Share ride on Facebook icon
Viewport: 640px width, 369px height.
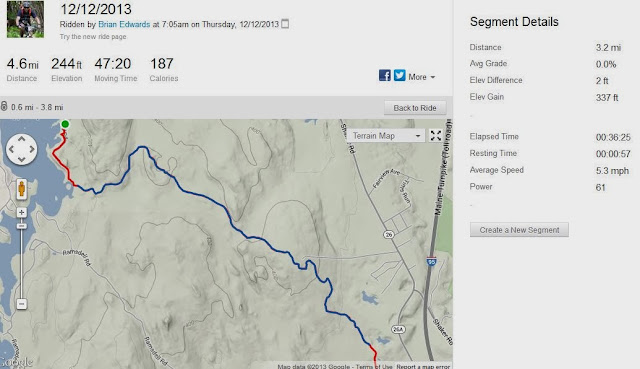384,76
